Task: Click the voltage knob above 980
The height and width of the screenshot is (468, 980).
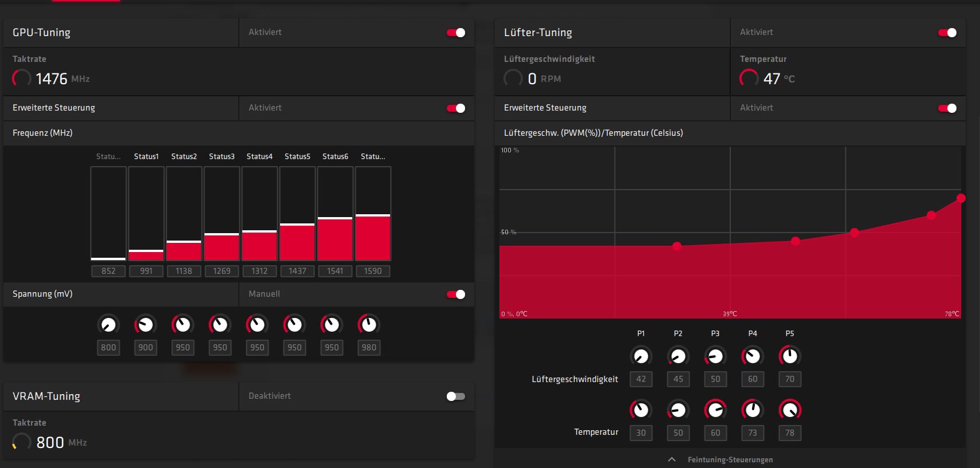Action: (x=369, y=325)
